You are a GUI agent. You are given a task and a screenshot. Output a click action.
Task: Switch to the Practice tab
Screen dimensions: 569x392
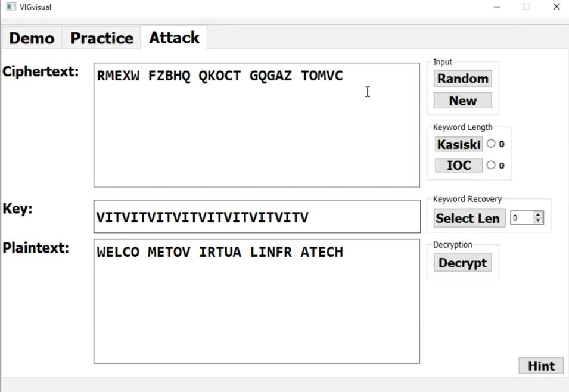pyautogui.click(x=102, y=38)
